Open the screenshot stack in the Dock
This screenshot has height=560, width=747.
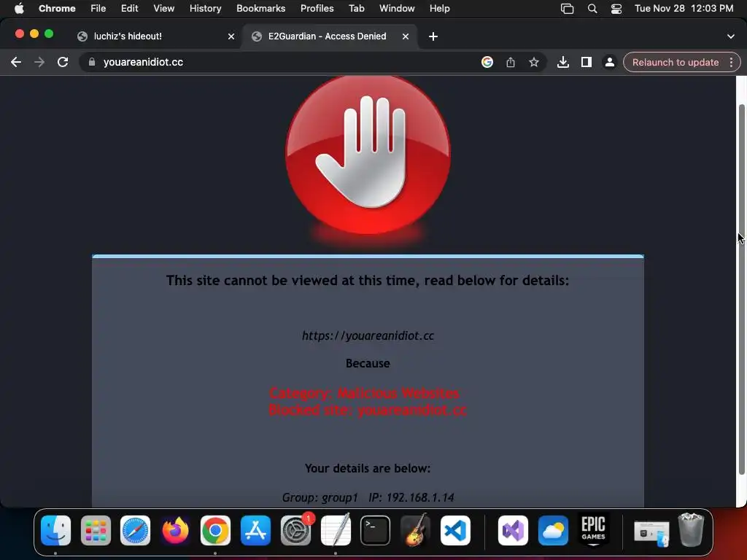point(651,533)
